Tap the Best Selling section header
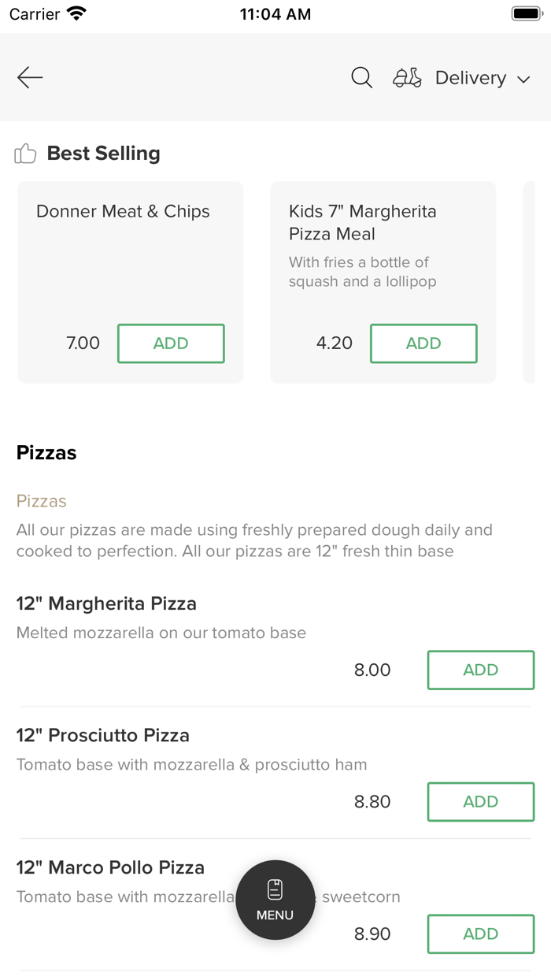 click(103, 154)
